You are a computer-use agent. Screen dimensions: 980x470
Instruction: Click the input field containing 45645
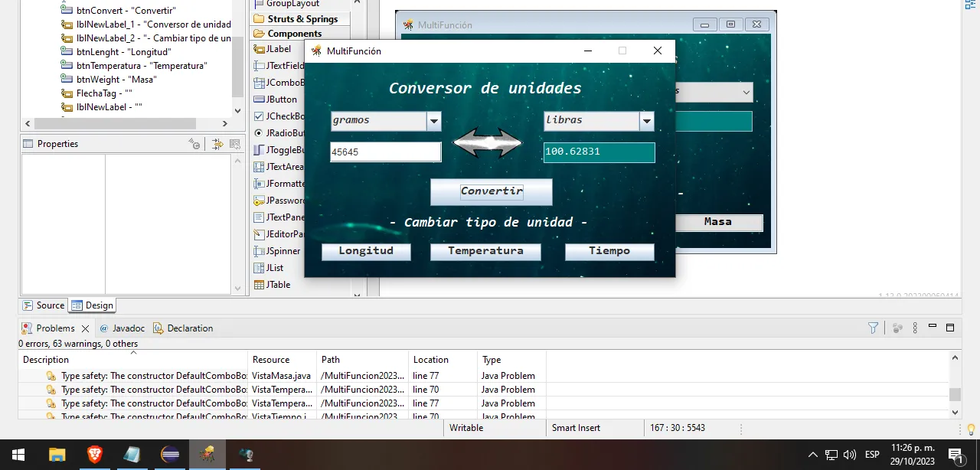[x=386, y=152]
